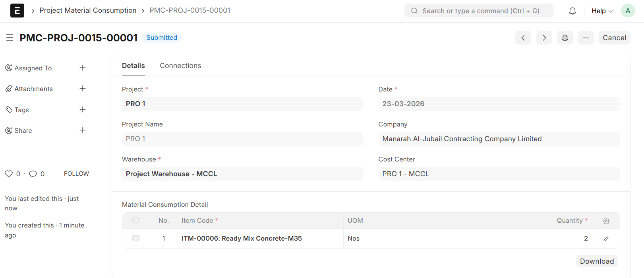
Task: Switch to the Connections tab
Action: (180, 66)
